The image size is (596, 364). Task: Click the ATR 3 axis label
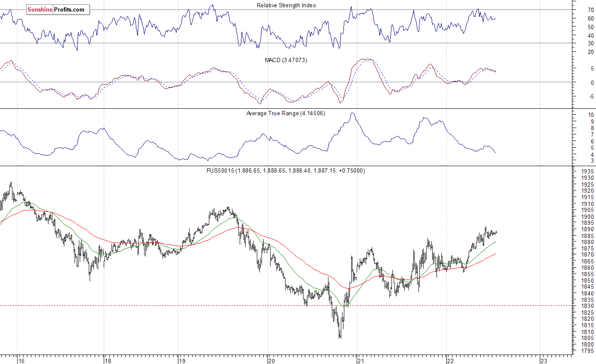pos(592,161)
